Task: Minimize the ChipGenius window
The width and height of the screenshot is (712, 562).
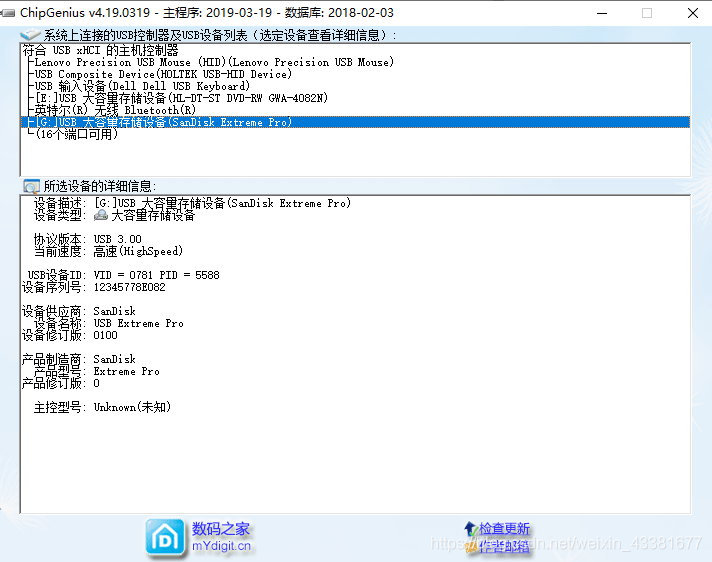Action: (x=602, y=13)
